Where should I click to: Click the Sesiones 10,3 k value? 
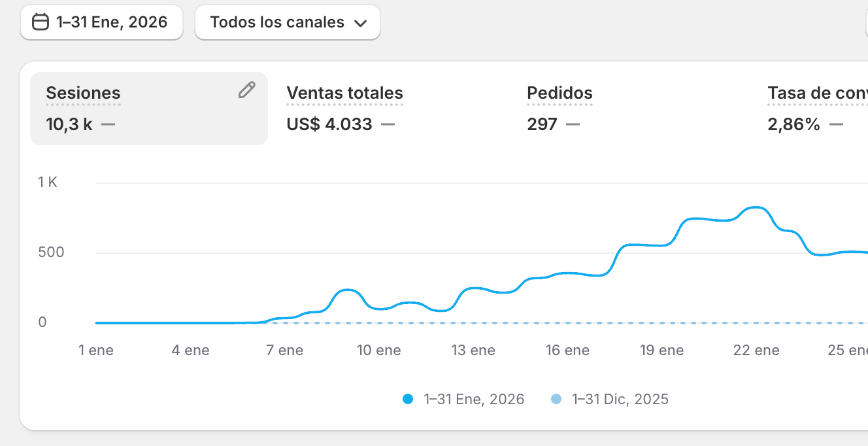[x=69, y=124]
